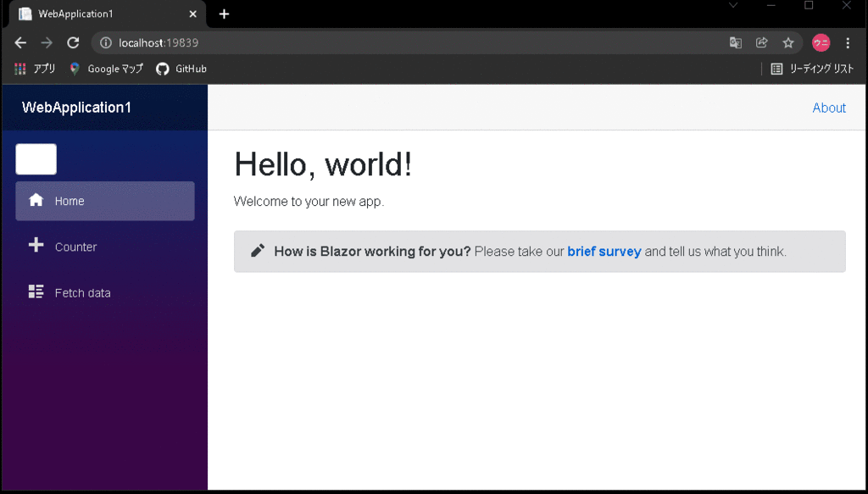Click the About link
Viewport: 868px width, 494px height.
point(829,108)
